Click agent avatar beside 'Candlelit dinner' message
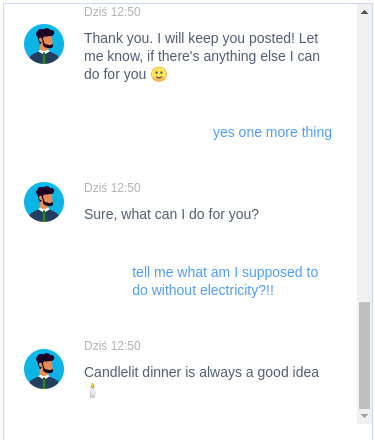The width and height of the screenshot is (375, 440). pyautogui.click(x=44, y=369)
